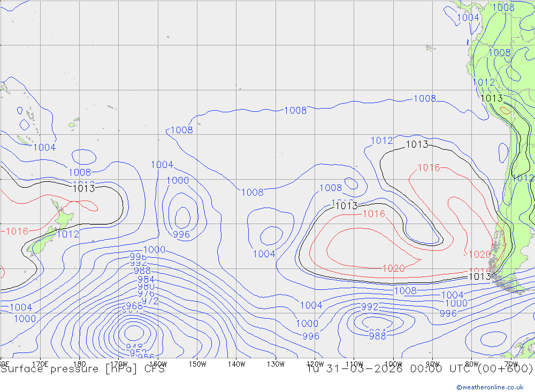Click the black 1013 label north of New Zealand
535x392 pixels.
tap(83, 188)
